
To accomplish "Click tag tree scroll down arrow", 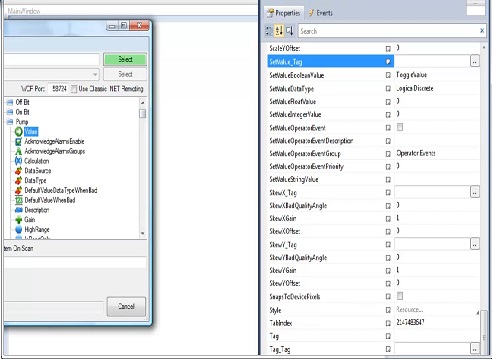I will click(143, 234).
